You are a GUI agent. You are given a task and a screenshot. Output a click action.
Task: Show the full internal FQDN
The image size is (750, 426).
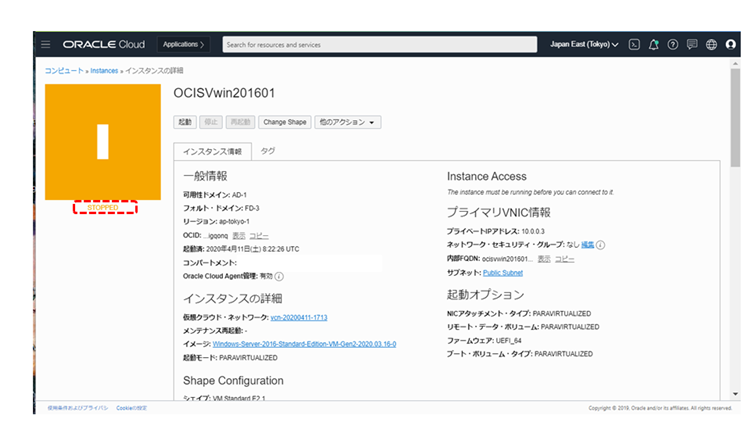544,259
